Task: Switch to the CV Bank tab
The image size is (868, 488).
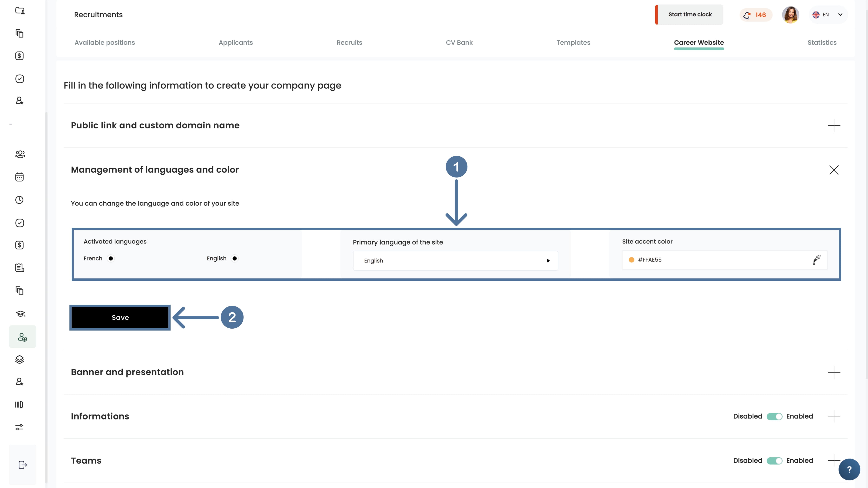Action: (x=459, y=43)
